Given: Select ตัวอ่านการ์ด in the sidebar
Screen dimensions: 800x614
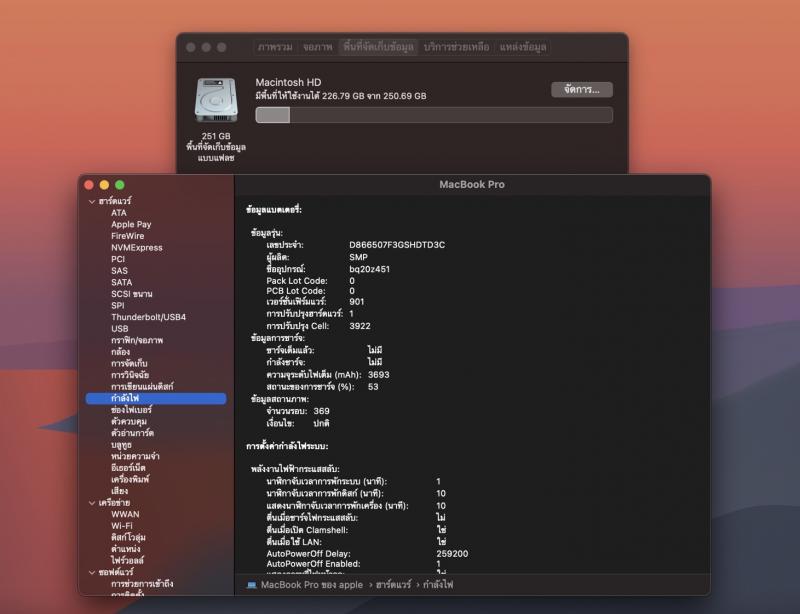Looking at the screenshot, I should point(132,433).
